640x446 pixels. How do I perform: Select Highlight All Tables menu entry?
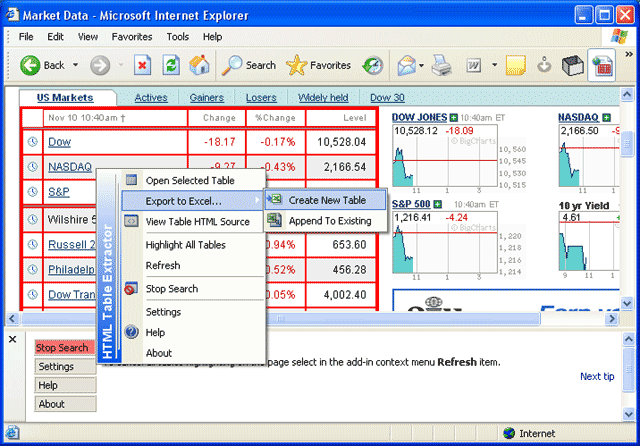(185, 245)
